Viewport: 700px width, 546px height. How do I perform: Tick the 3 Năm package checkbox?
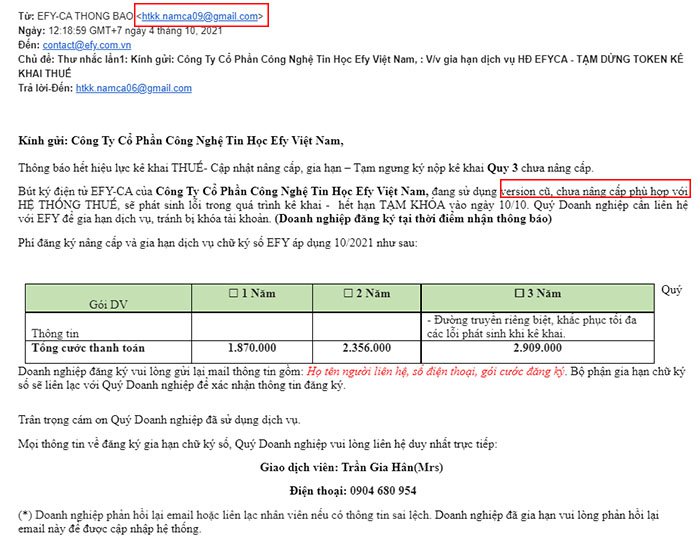click(519, 293)
